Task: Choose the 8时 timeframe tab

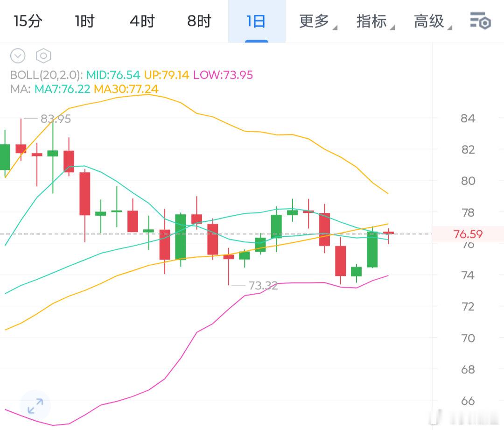Action: [199, 21]
